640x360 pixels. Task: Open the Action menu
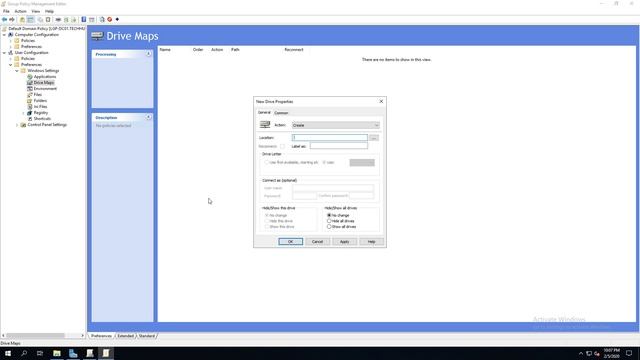(x=20, y=11)
